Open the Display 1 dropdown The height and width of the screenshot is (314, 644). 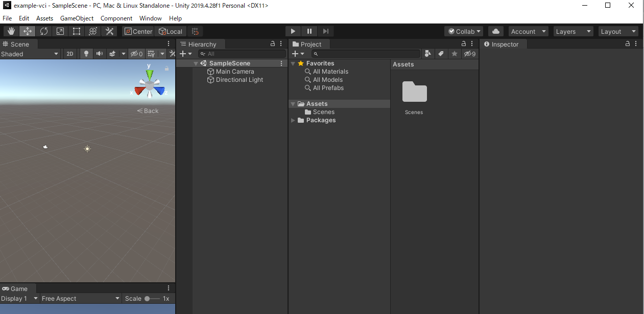click(x=20, y=299)
